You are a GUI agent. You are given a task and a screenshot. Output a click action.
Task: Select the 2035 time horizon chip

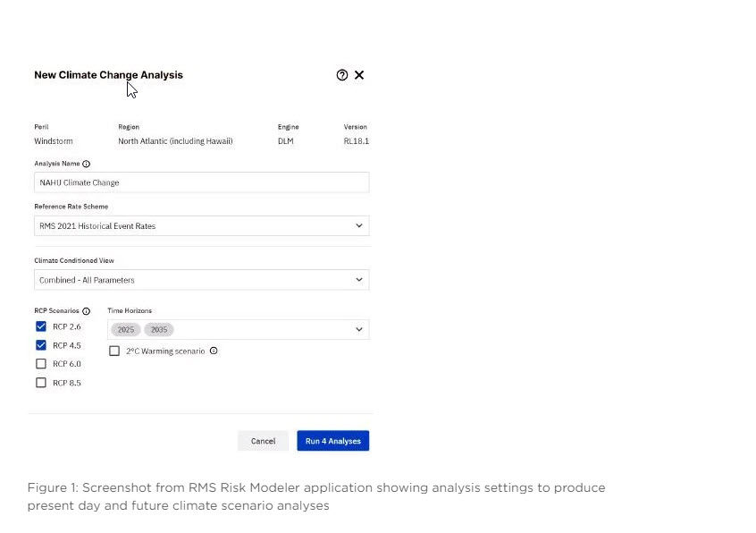[x=159, y=329]
